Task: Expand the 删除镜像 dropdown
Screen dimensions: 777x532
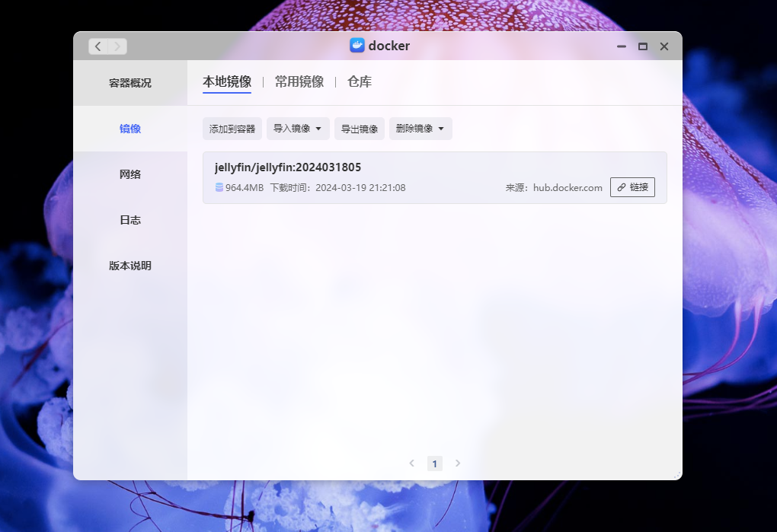Action: [420, 129]
